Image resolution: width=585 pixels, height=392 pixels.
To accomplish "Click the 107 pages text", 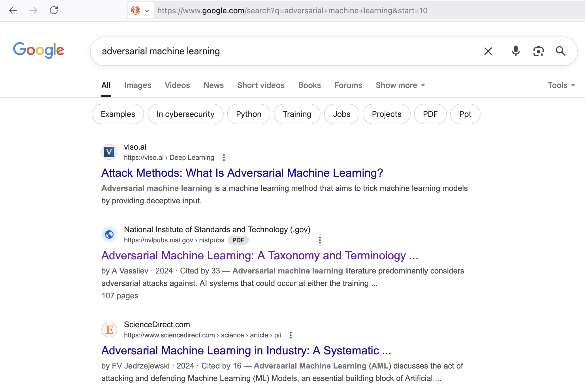I will pyautogui.click(x=120, y=296).
